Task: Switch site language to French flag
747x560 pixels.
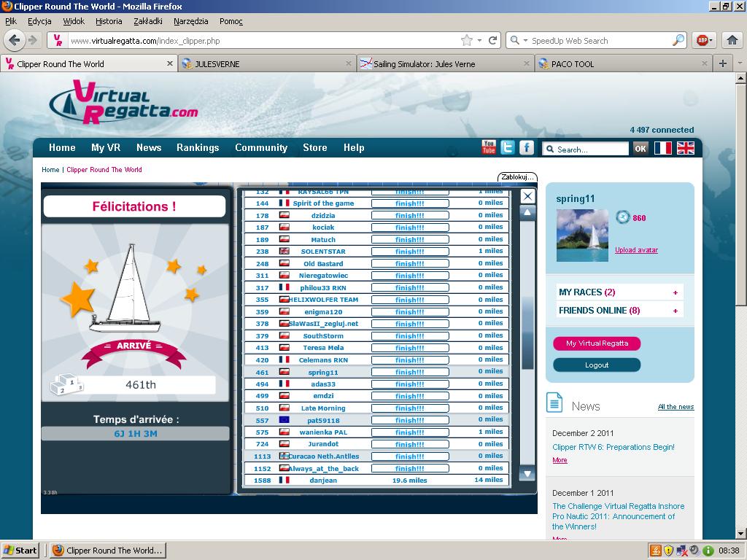Action: [662, 148]
